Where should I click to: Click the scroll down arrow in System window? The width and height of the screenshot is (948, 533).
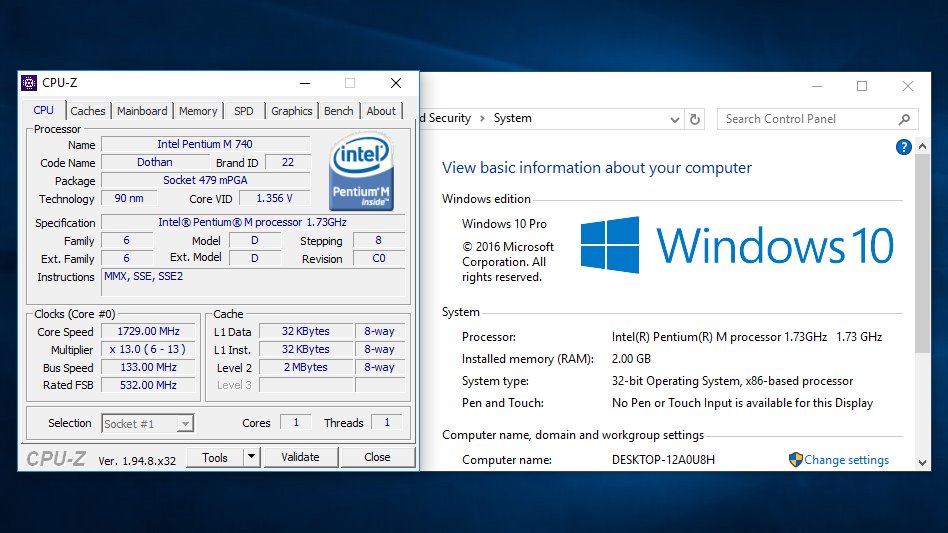(922, 463)
